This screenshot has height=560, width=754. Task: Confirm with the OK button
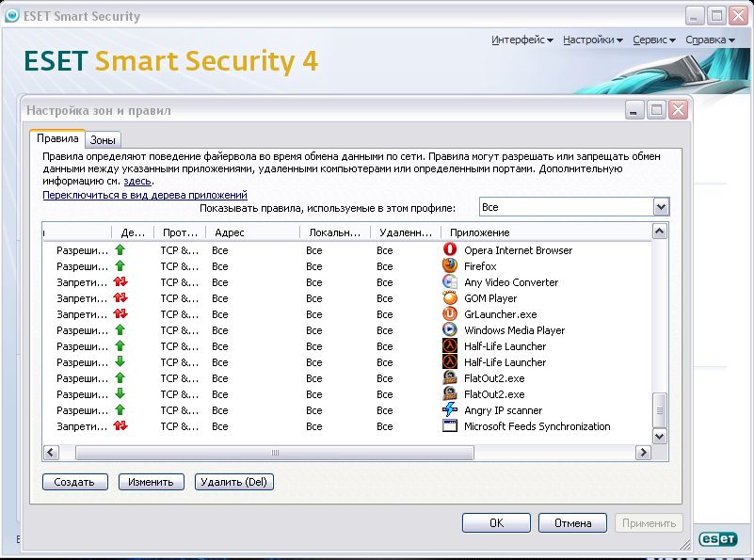point(496,523)
